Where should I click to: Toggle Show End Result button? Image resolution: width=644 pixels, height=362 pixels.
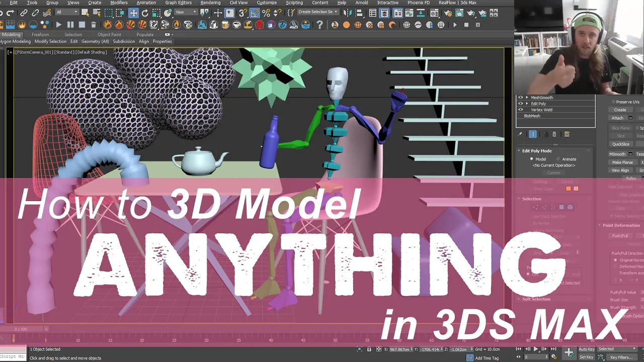click(x=533, y=134)
